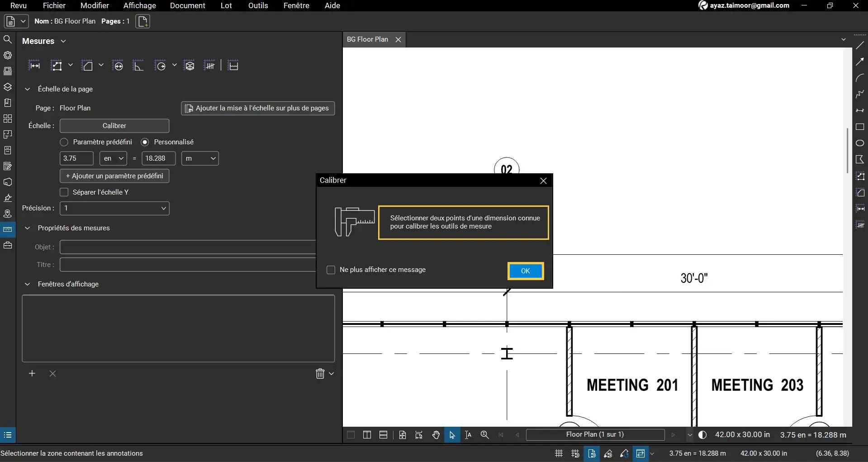Click the 'Floor Plan (1 sur 1)' page field

coord(595,435)
